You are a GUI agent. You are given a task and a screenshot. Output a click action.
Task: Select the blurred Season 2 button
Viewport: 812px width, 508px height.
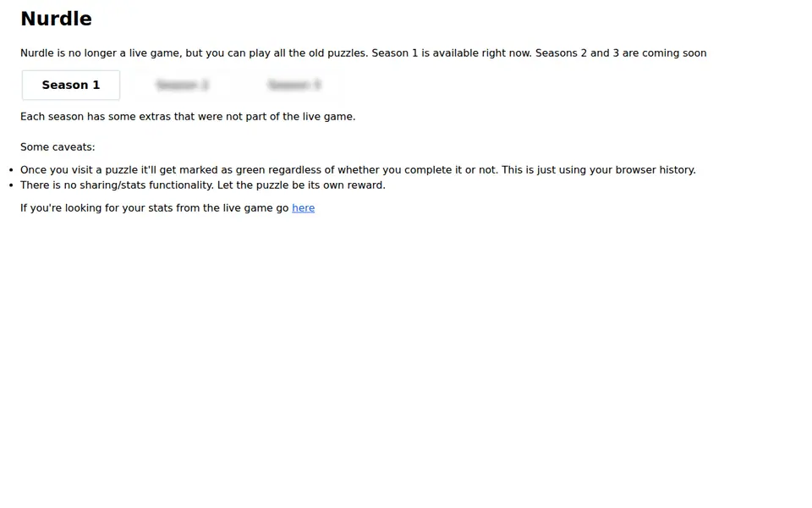[x=183, y=85]
